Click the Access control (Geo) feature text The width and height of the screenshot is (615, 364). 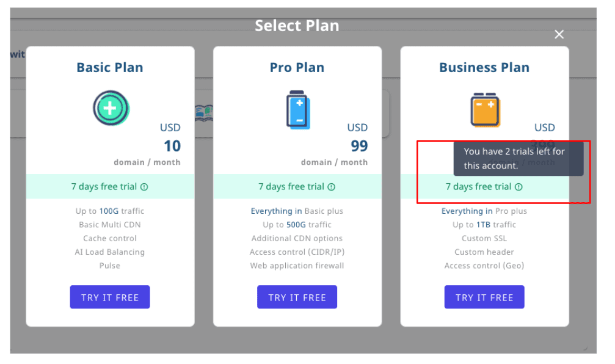click(484, 266)
